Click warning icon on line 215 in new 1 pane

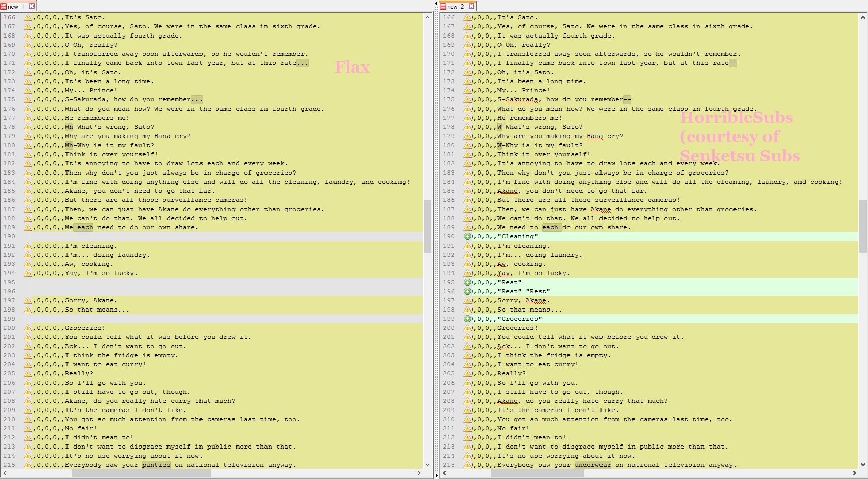(x=28, y=465)
